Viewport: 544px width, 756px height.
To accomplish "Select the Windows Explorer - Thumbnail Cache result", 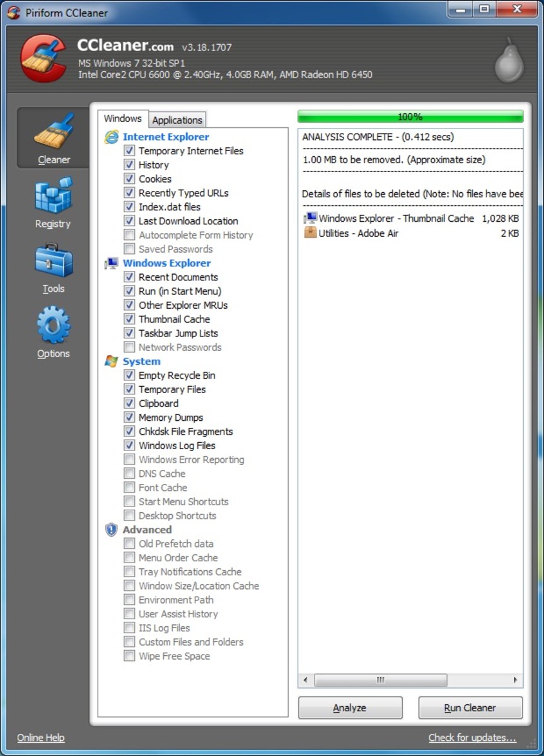I will (x=396, y=219).
